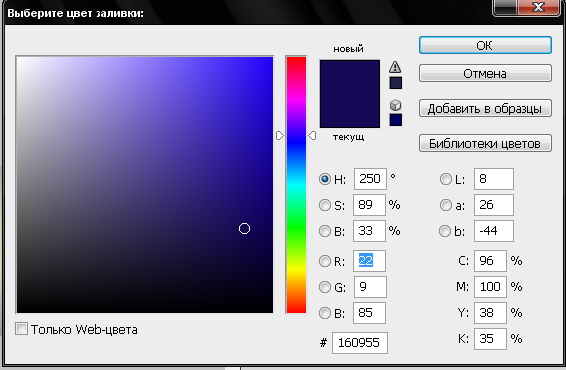Select the in-gamut color swatch below warning triangle
Viewport: 566px width, 370px height.
tap(396, 83)
